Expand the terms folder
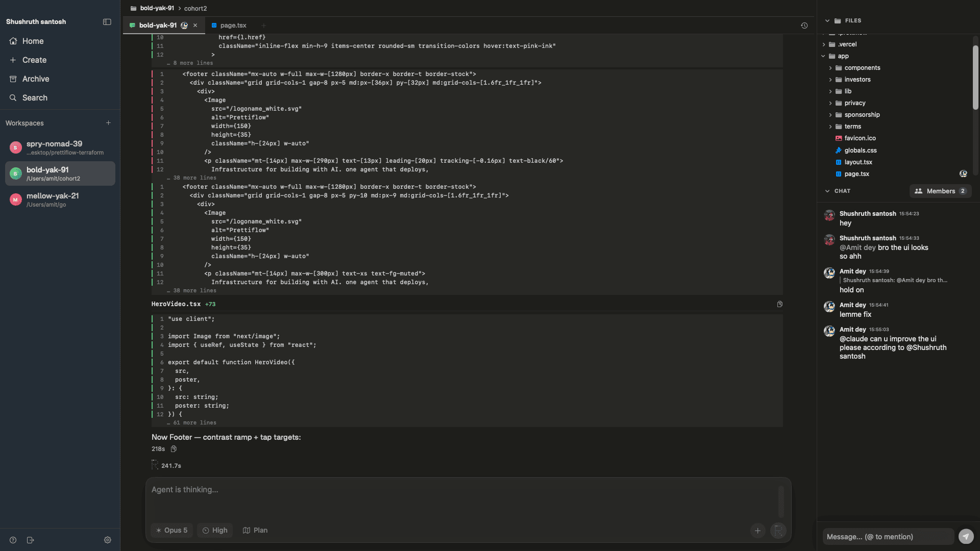Viewport: 980px width, 551px height. [x=830, y=127]
